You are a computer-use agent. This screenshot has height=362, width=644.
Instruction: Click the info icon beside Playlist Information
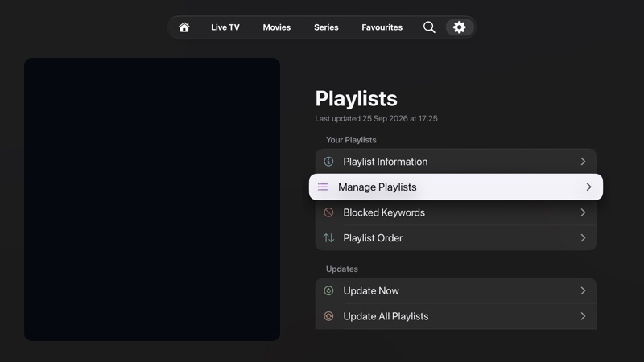(328, 162)
